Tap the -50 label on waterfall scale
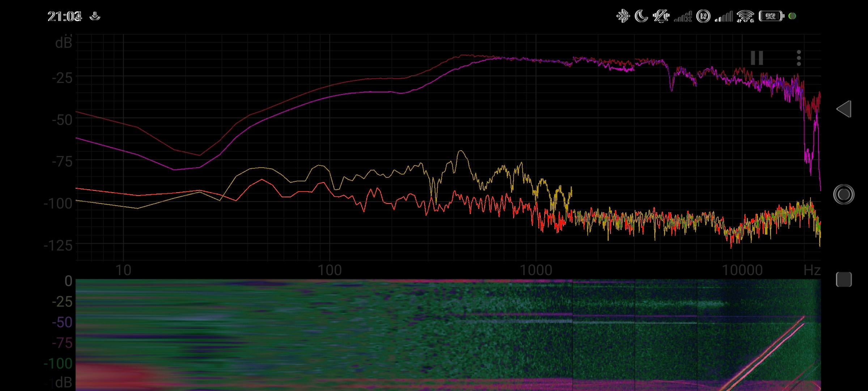The image size is (868, 391). [x=62, y=322]
